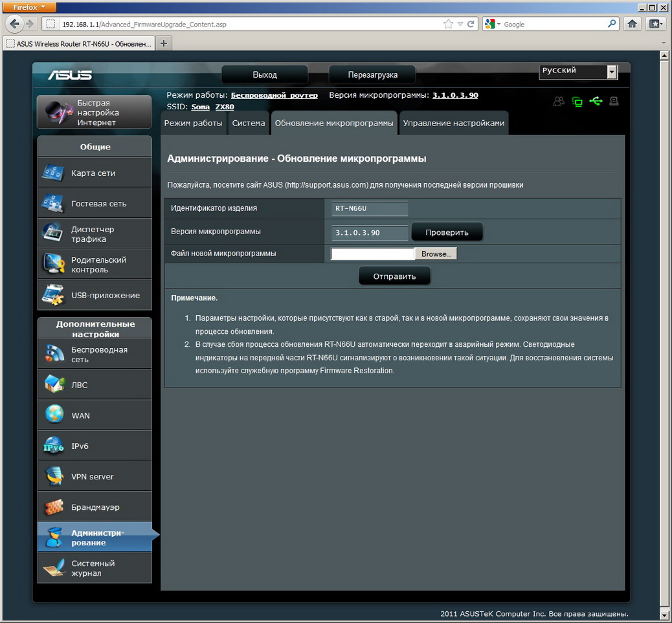Click the USB status icon in header
672x623 pixels.
coord(596,102)
